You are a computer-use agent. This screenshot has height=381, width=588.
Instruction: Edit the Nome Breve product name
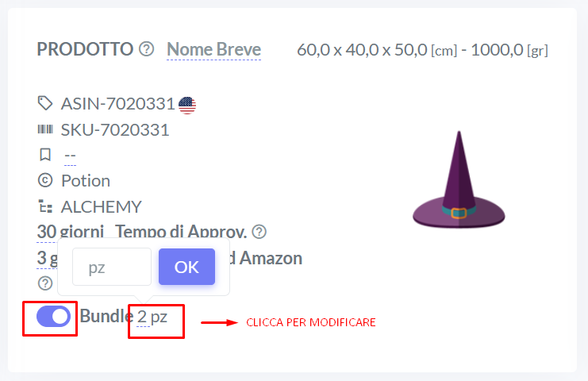pyautogui.click(x=213, y=49)
